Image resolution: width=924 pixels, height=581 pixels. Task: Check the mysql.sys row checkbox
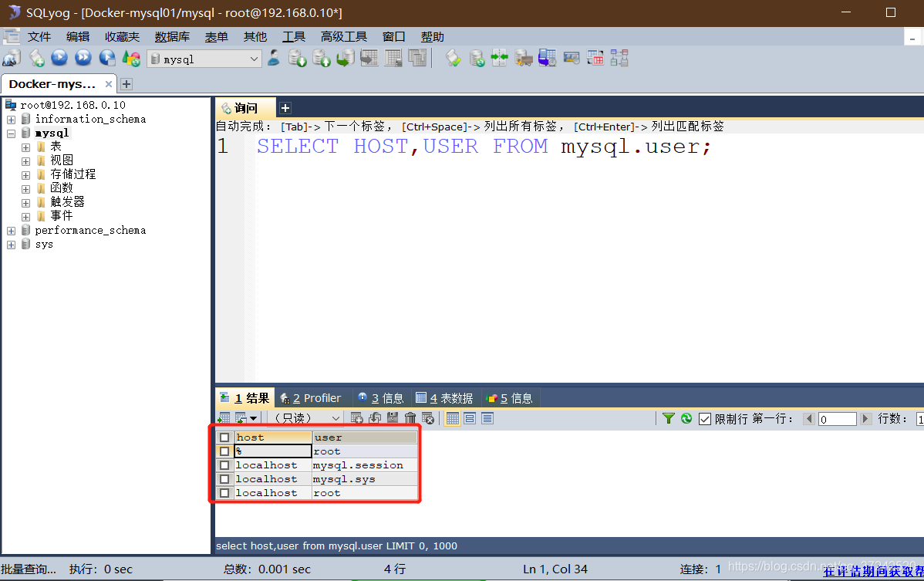(x=224, y=479)
